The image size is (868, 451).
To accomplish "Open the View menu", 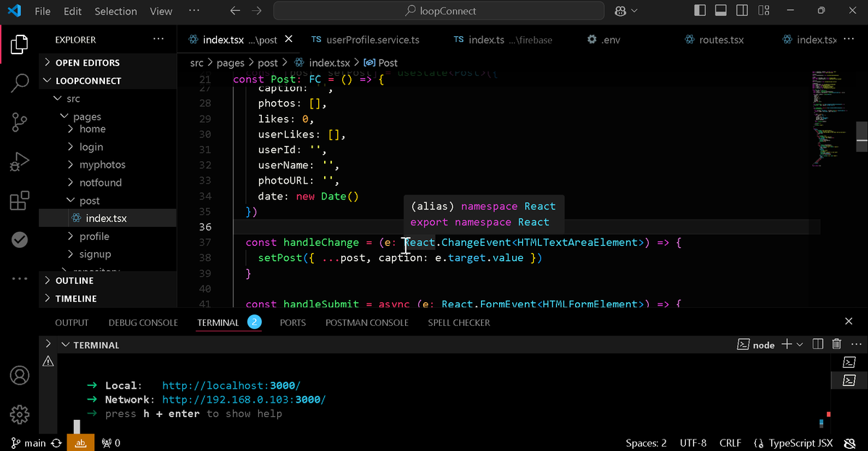I will (161, 11).
